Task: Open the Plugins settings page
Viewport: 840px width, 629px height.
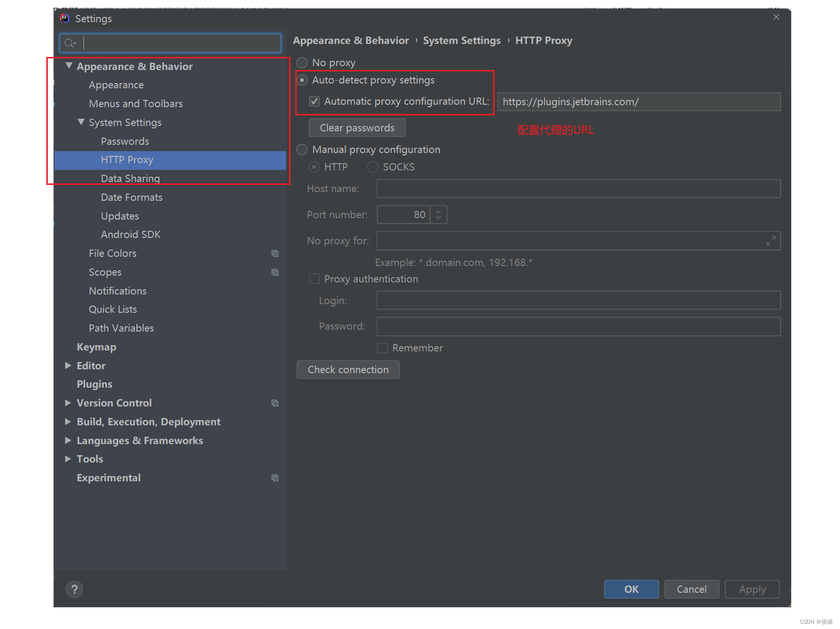Action: [x=95, y=384]
